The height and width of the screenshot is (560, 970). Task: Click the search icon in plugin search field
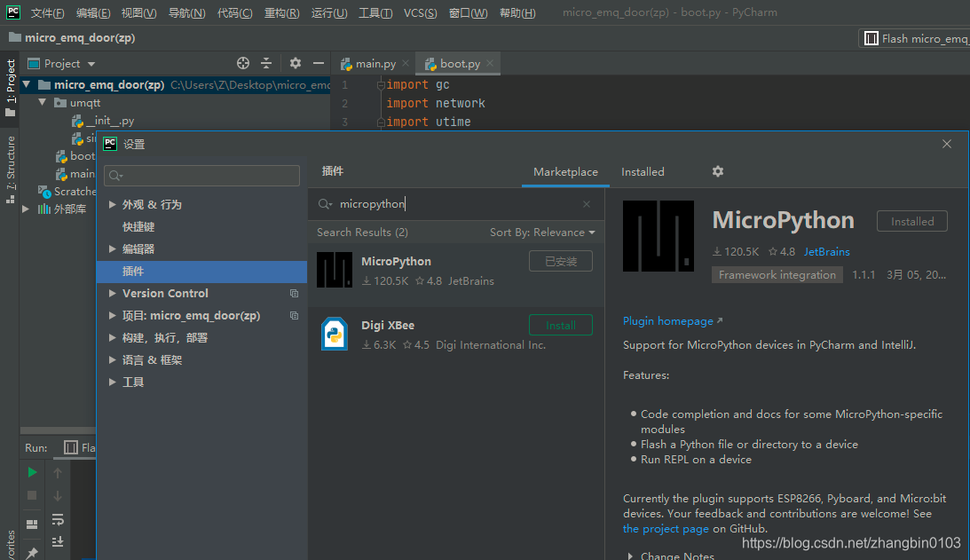point(325,204)
